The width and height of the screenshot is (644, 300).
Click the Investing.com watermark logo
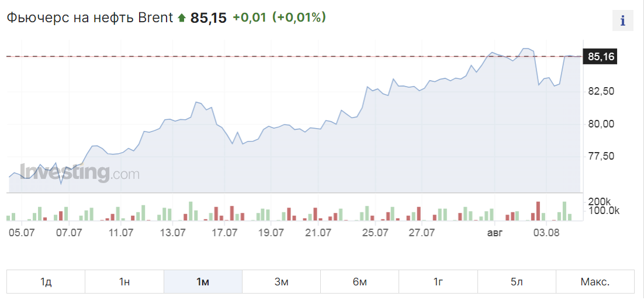pyautogui.click(x=79, y=173)
